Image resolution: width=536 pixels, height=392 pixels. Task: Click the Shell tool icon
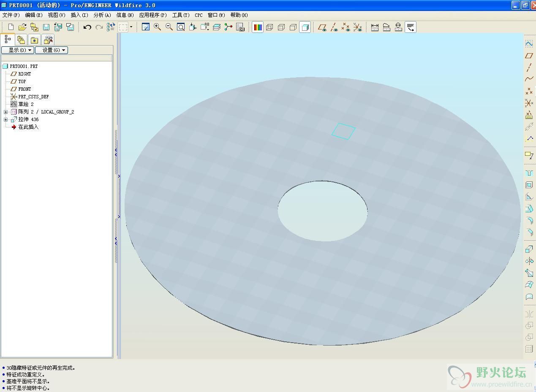(529, 185)
